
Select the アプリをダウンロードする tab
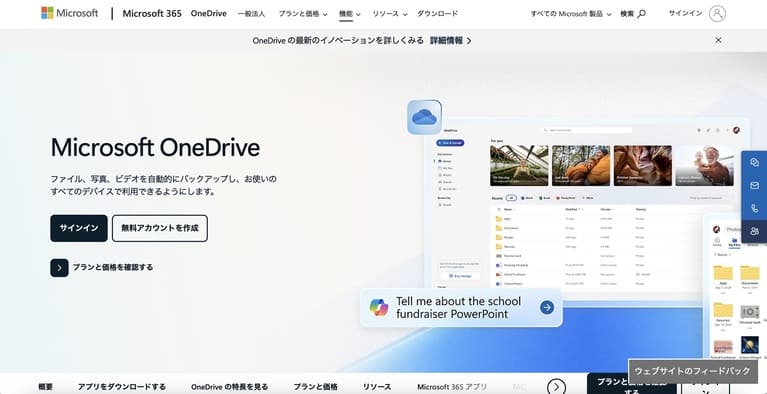click(122, 387)
